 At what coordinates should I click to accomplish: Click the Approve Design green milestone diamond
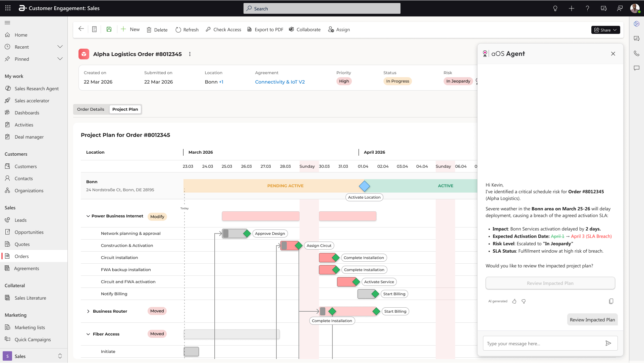[x=247, y=234]
